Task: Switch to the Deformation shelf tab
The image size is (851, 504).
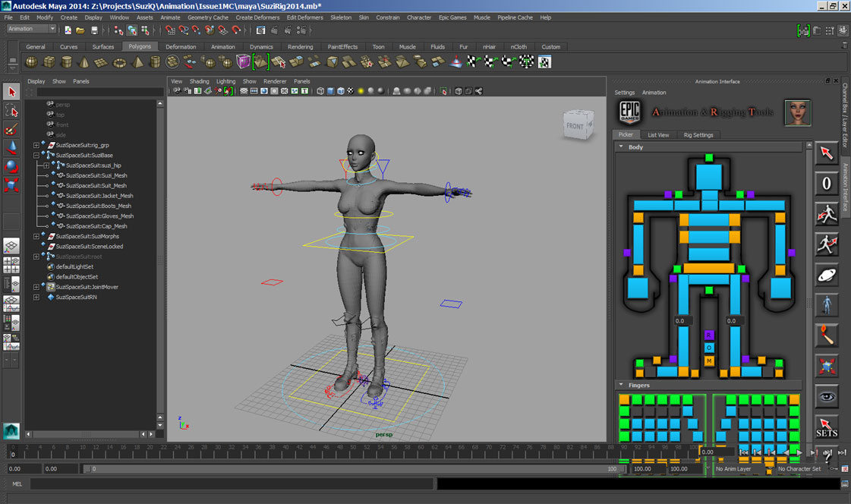Action: click(x=181, y=46)
